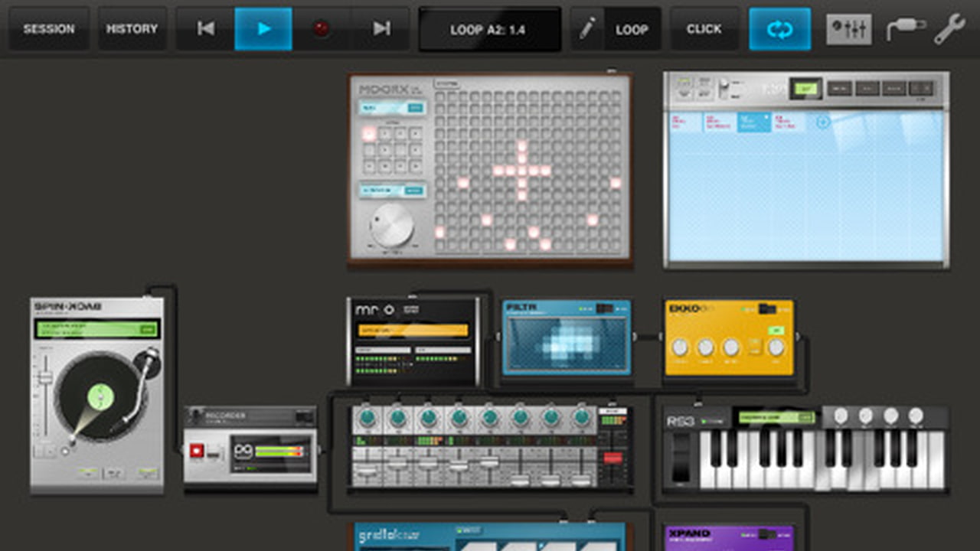Viewport: 980px width, 551px height.
Task: Click the red Record button in top bar
Action: pyautogui.click(x=322, y=29)
